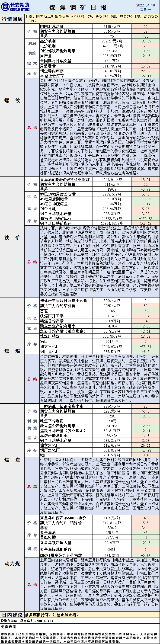Select the value 5040元/吨

(112, 31)
